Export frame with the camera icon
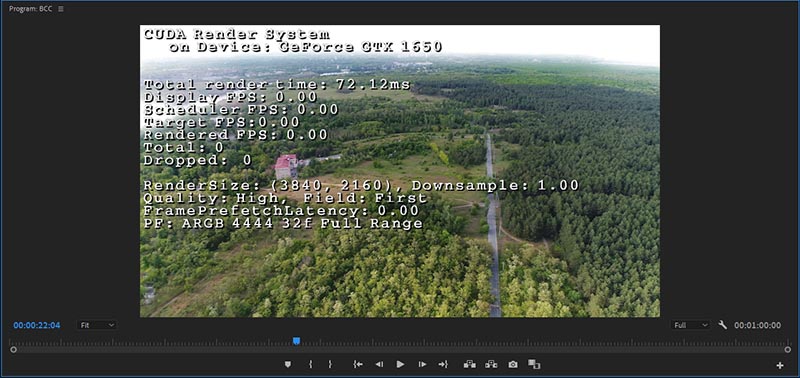Image resolution: width=800 pixels, height=378 pixels. click(x=513, y=364)
